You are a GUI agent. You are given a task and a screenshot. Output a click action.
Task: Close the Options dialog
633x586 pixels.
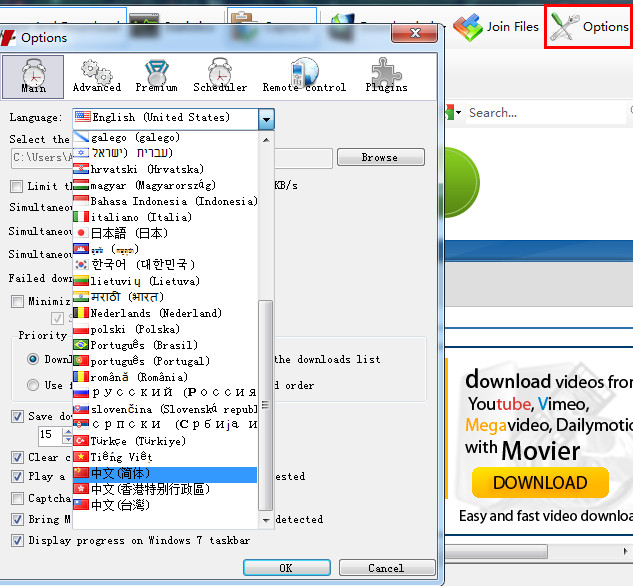(414, 33)
